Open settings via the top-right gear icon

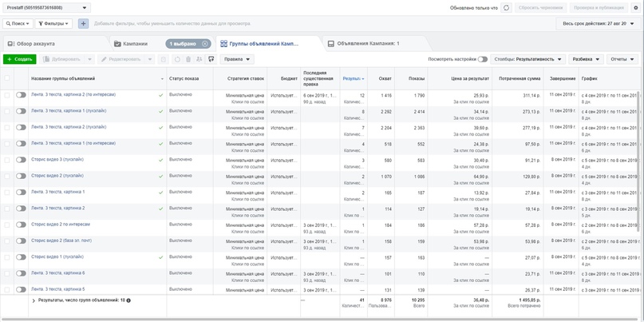coord(636,8)
